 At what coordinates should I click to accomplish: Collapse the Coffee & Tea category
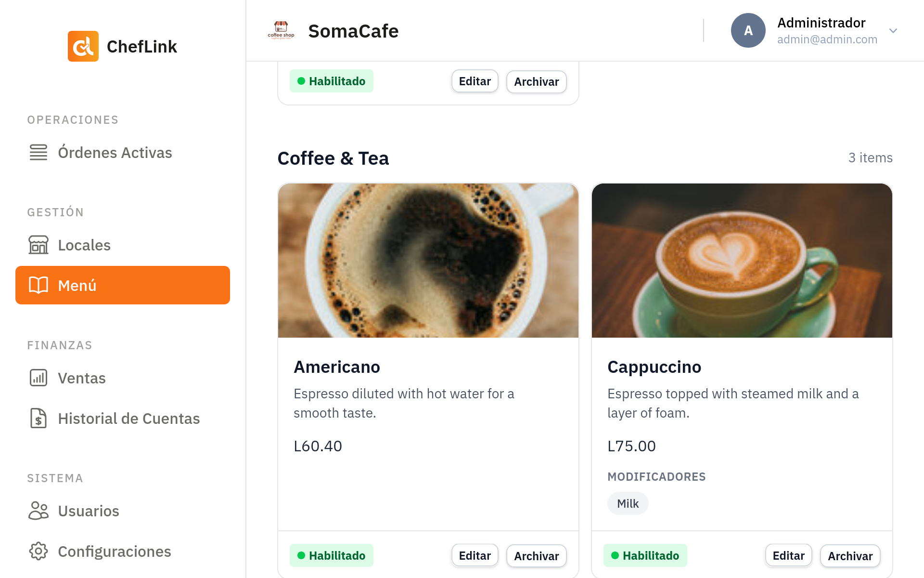point(333,158)
